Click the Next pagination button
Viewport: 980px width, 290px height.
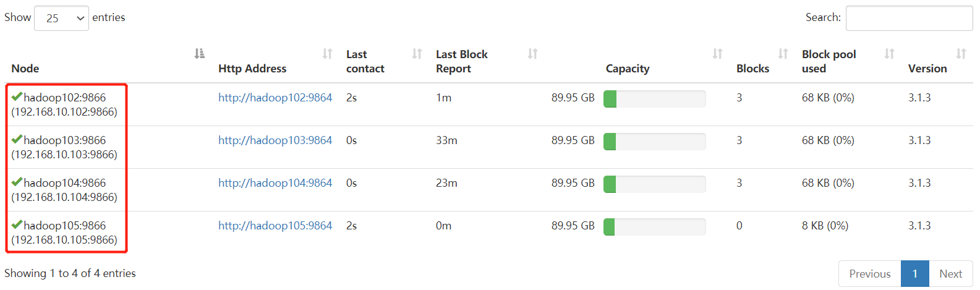tap(950, 274)
